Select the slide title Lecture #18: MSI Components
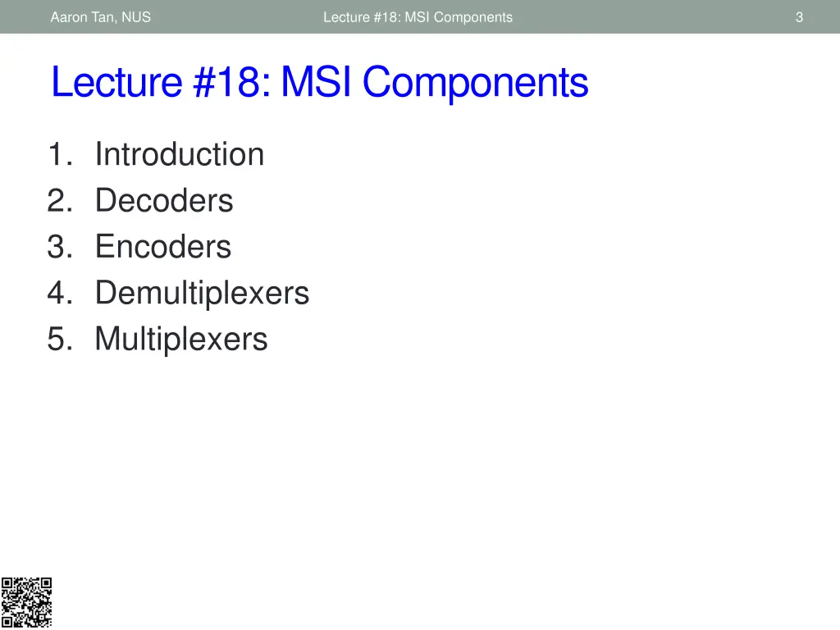 point(320,82)
